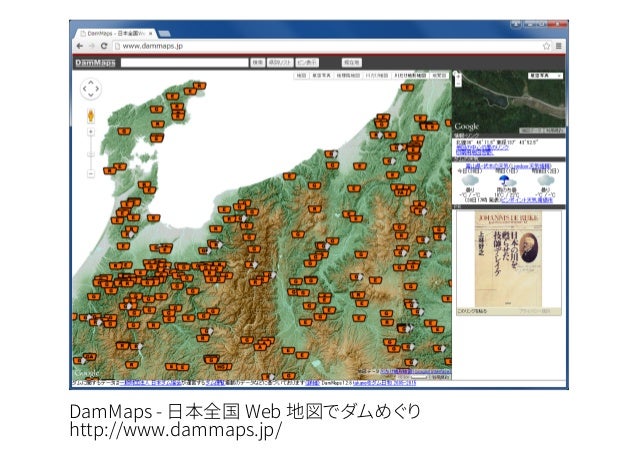Open the Chrome hamburger menu
Image resolution: width=638 pixels, height=455 pixels.
[559, 46]
